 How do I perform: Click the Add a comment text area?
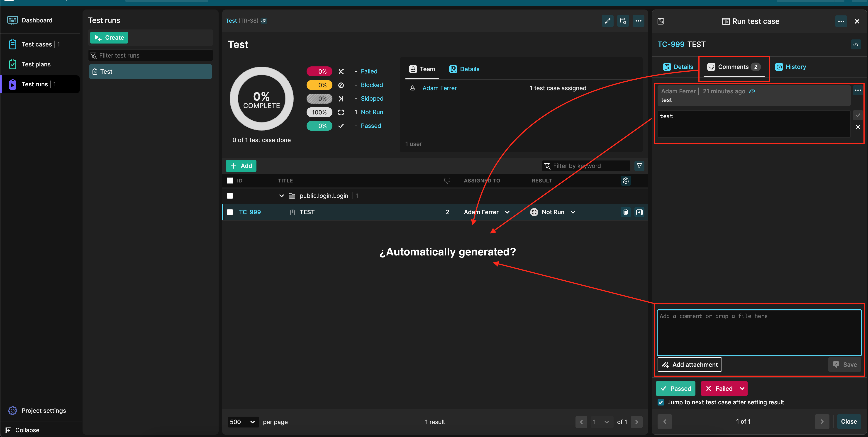point(759,333)
